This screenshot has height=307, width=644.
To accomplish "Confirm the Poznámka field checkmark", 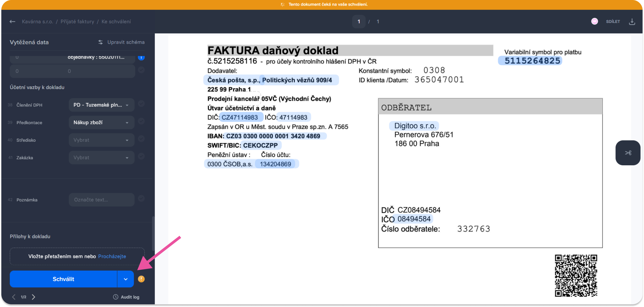I will point(141,199).
